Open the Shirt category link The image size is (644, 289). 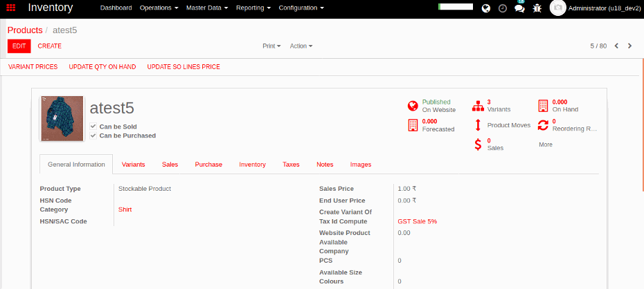tap(125, 209)
